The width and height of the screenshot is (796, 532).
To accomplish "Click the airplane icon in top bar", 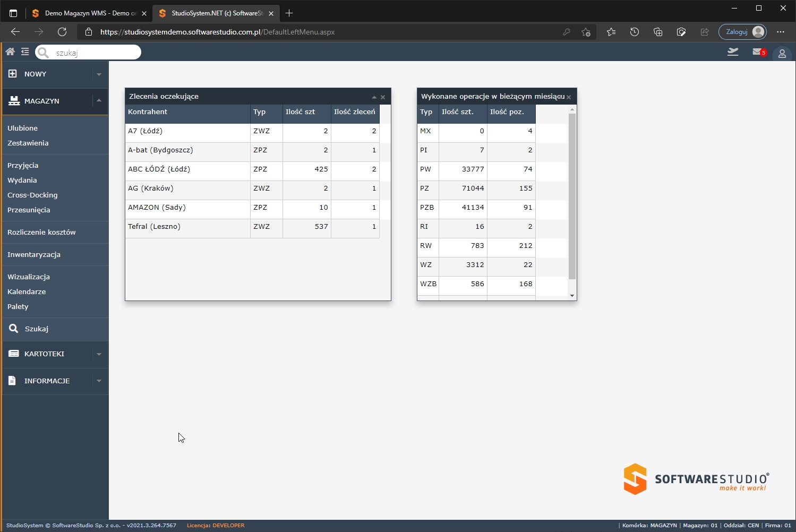I will click(733, 52).
